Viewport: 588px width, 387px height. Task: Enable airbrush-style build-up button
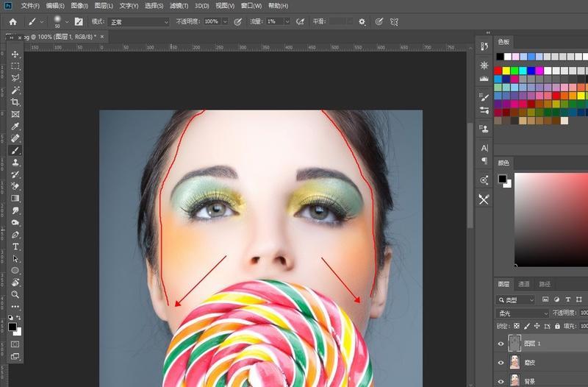pyautogui.click(x=300, y=22)
